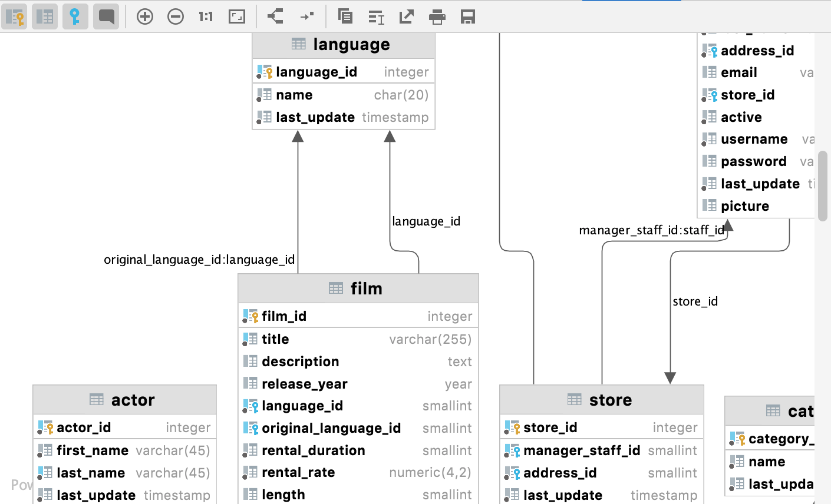Click manager_staff_id column in store table
This screenshot has height=504, width=831.
602,450
